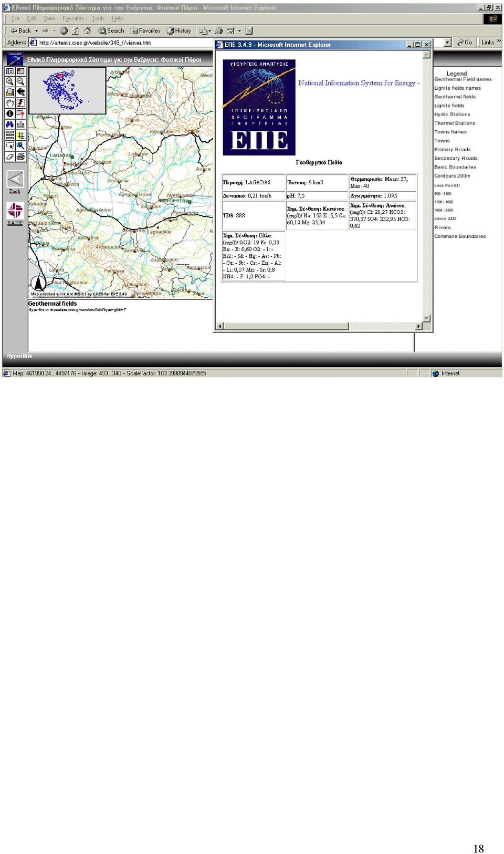Choose the Select by Rectangle tool

pyautogui.click(x=9, y=145)
